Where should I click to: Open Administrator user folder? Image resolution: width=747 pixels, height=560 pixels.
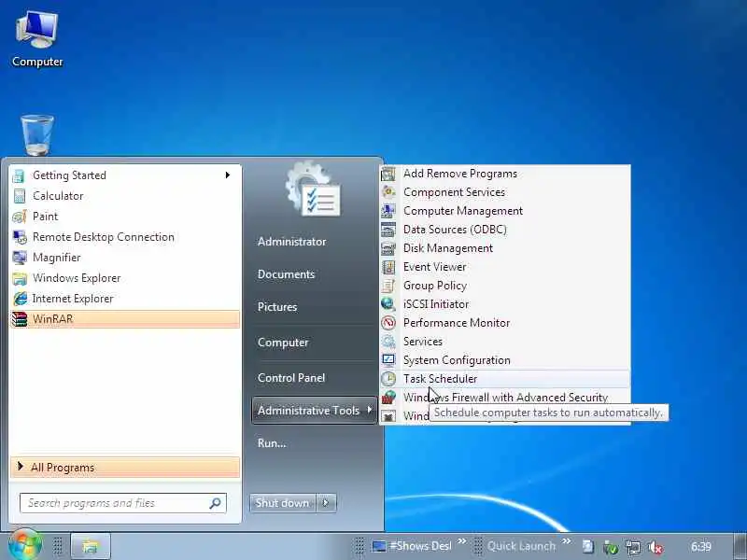point(292,242)
